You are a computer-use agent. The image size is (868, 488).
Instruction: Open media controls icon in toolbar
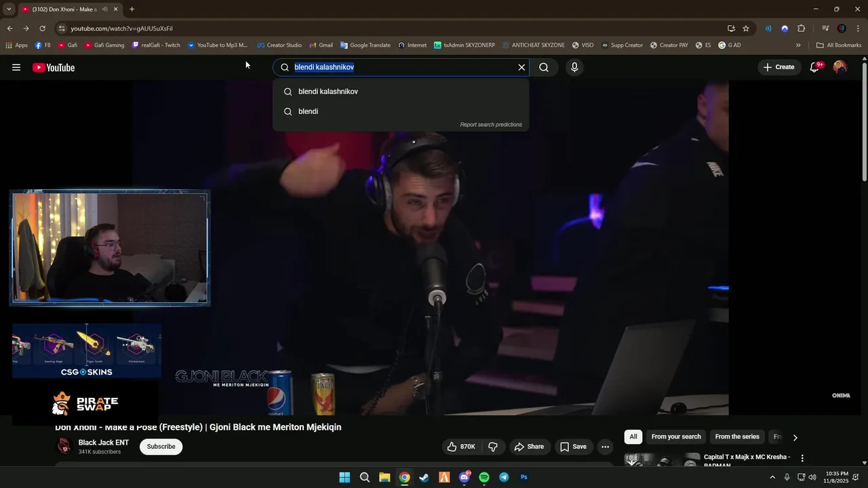[x=825, y=28]
